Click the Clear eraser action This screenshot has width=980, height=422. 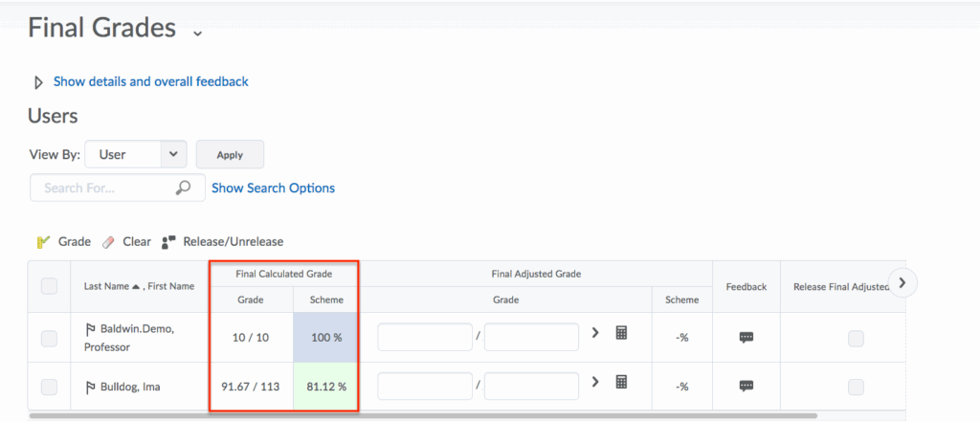pyautogui.click(x=126, y=242)
